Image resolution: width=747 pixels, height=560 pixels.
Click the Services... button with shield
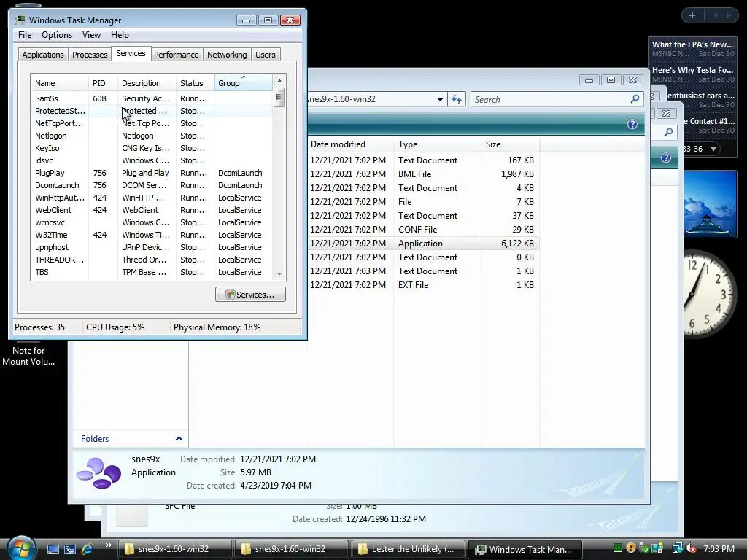point(250,295)
